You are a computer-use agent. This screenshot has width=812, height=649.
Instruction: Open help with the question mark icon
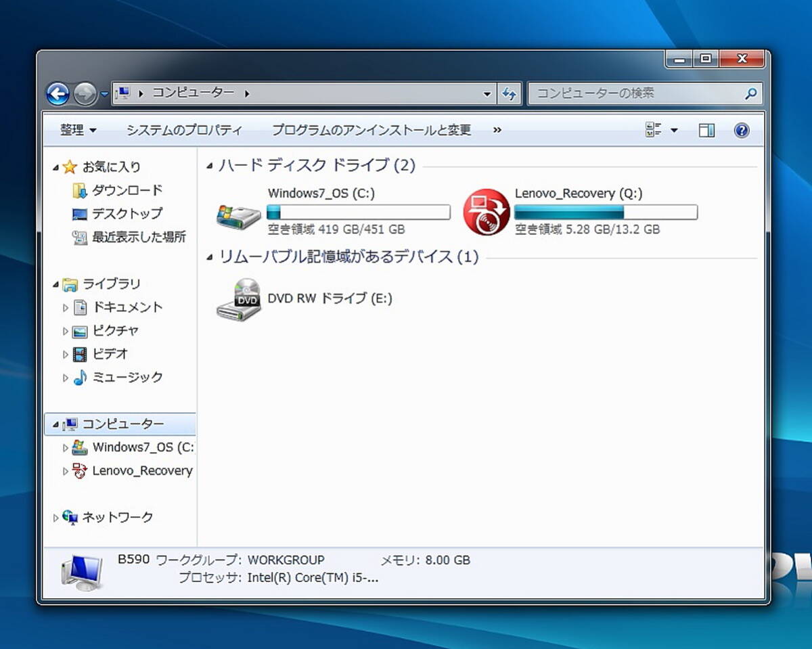[x=742, y=131]
